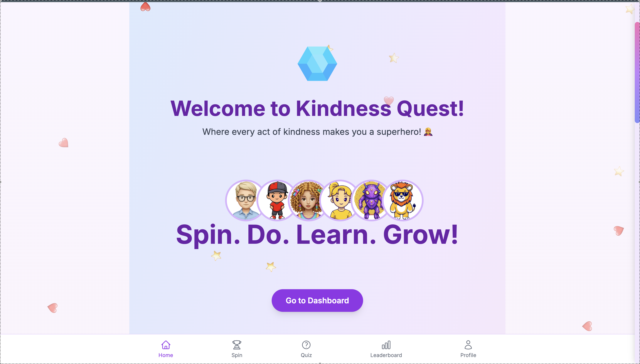Screen dimensions: 640x364
Task: Click the pink heart over Kindness Quest title
Action: 389,101
